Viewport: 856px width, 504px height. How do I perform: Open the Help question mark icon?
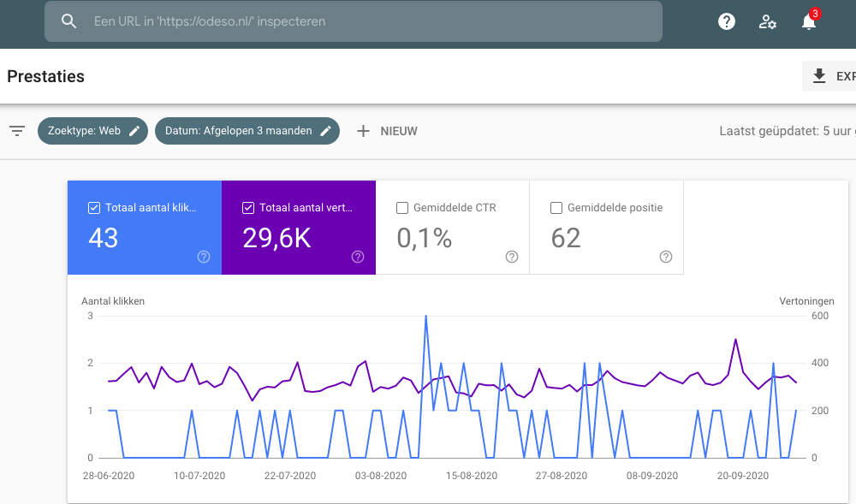(727, 21)
